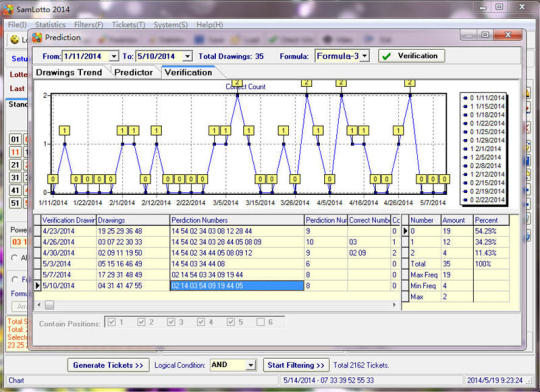Click the Percent column header
Viewport: 540px width, 392px height.
coord(491,220)
